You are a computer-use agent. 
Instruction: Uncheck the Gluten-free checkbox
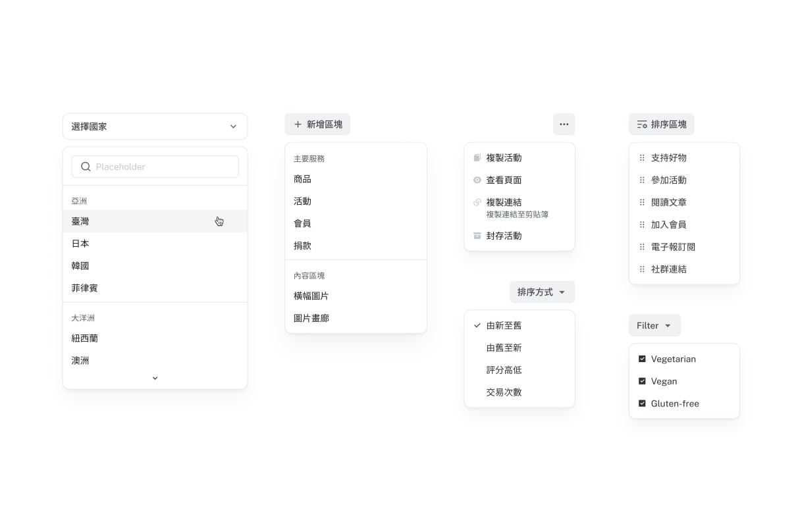point(642,404)
